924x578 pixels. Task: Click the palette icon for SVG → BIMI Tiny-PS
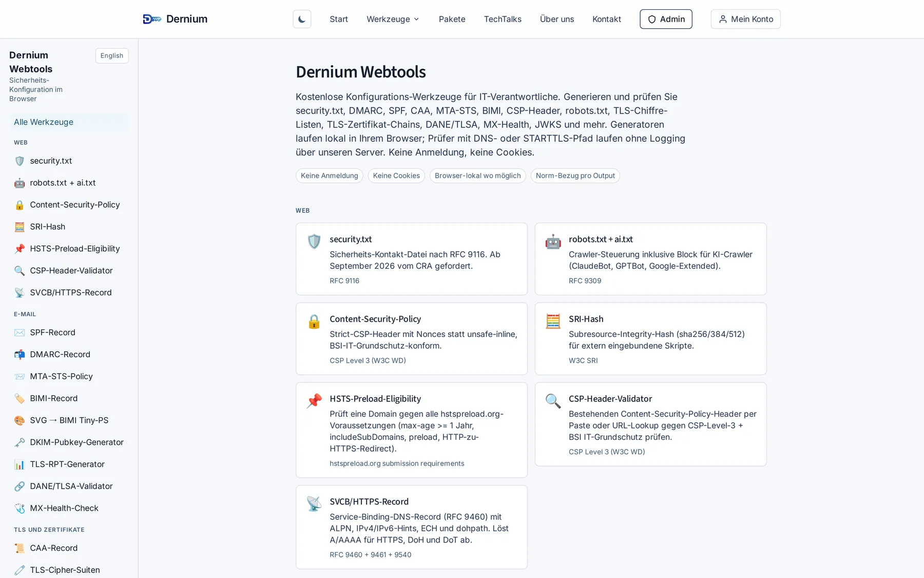point(20,420)
